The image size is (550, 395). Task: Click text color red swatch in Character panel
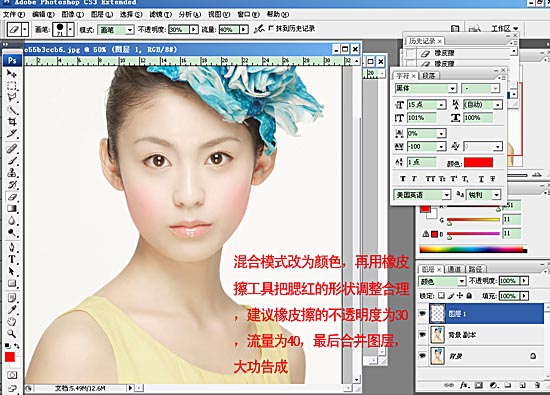[x=478, y=162]
